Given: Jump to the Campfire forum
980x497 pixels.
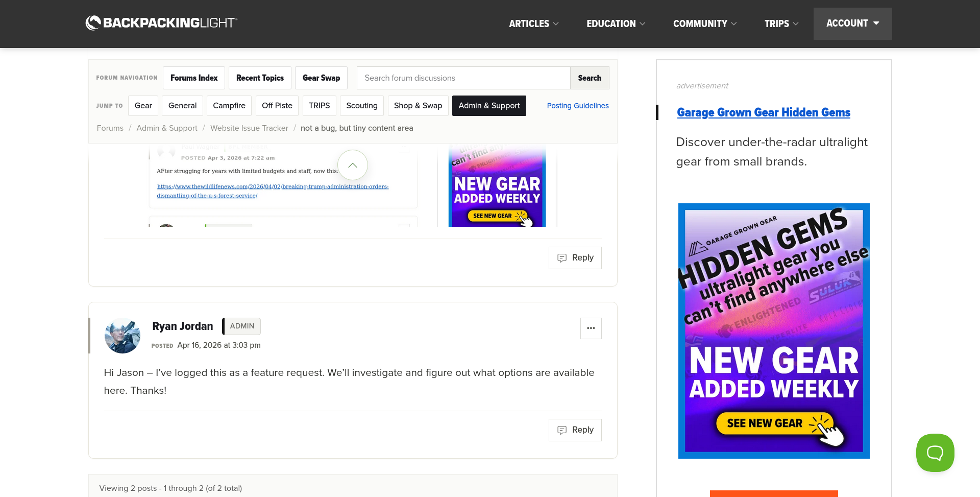Looking at the screenshot, I should [x=229, y=106].
